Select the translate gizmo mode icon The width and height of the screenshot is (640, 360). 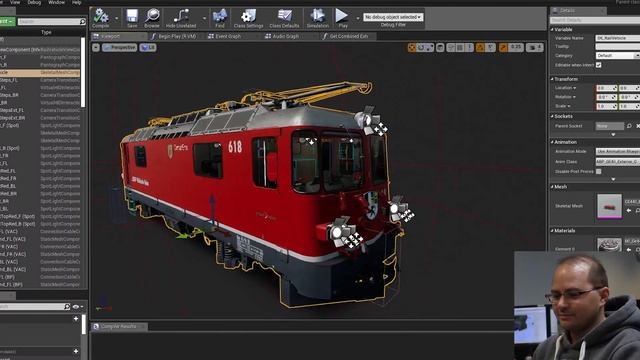point(411,48)
